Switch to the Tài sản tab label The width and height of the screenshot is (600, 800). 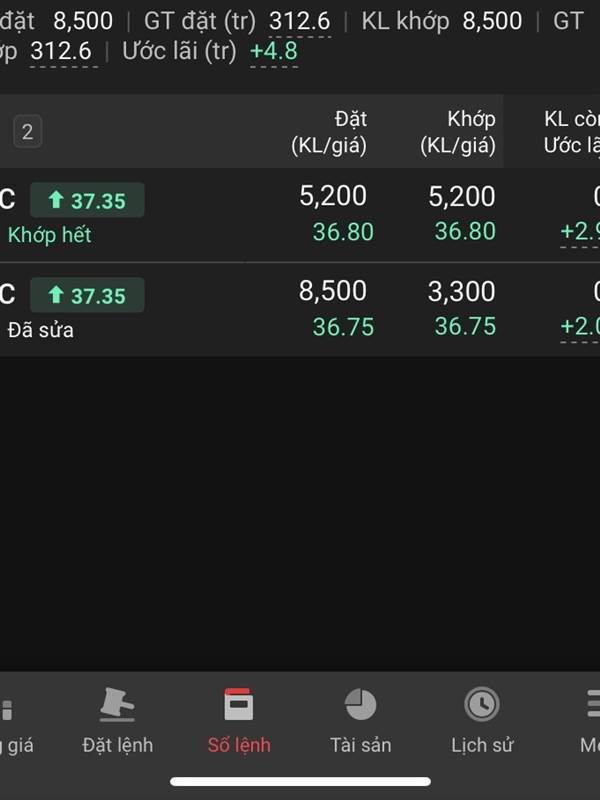pyautogui.click(x=360, y=745)
